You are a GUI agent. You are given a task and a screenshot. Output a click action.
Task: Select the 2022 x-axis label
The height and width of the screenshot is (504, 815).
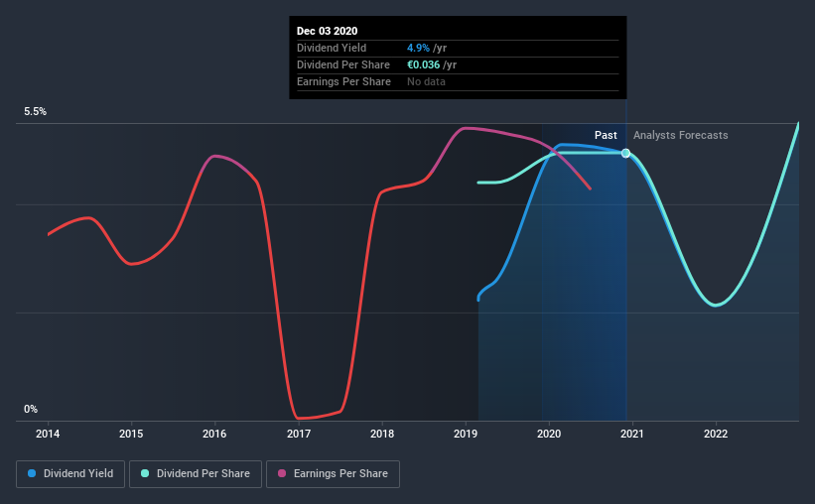pyautogui.click(x=716, y=434)
